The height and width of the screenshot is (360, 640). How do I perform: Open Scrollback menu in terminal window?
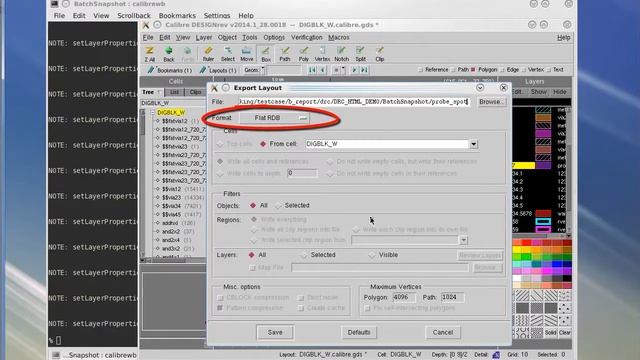point(134,16)
